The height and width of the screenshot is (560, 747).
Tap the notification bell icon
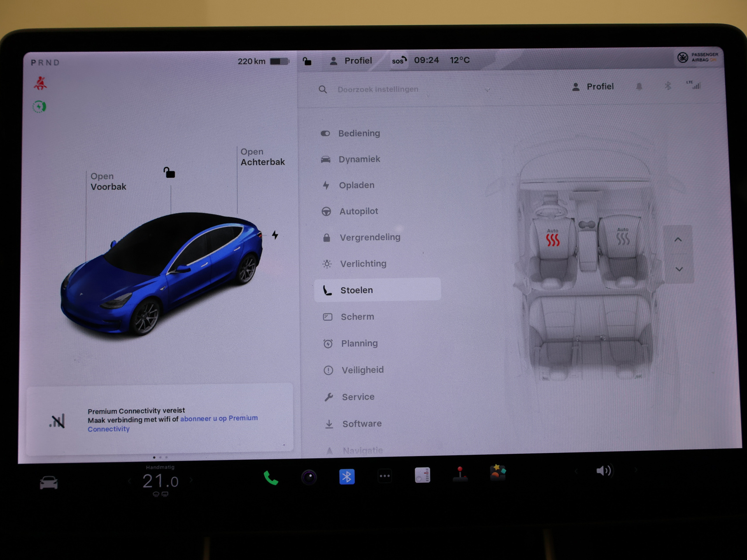tap(639, 86)
